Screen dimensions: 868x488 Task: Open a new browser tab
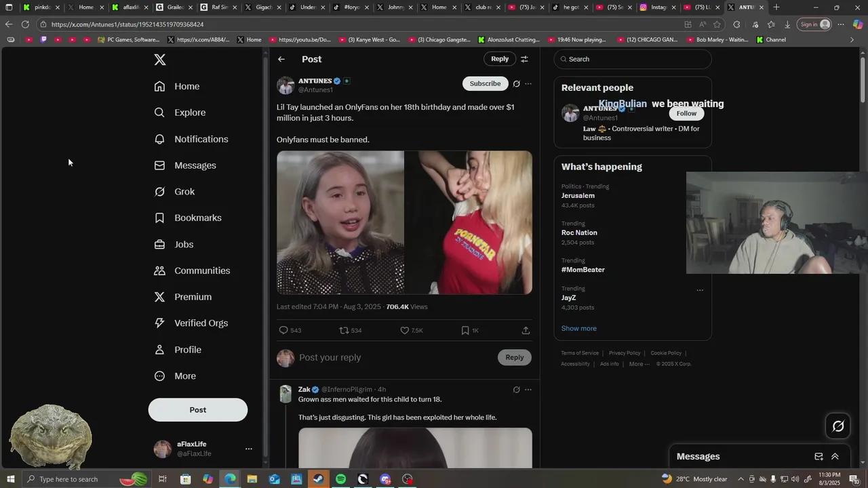776,7
